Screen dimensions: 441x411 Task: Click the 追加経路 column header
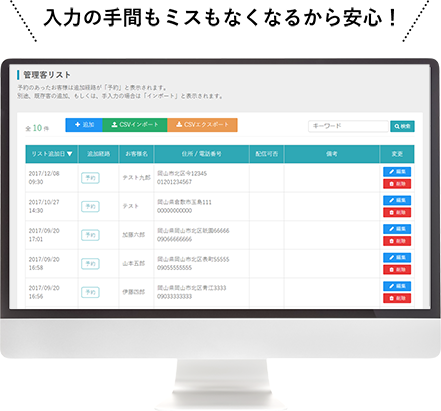[99, 154]
